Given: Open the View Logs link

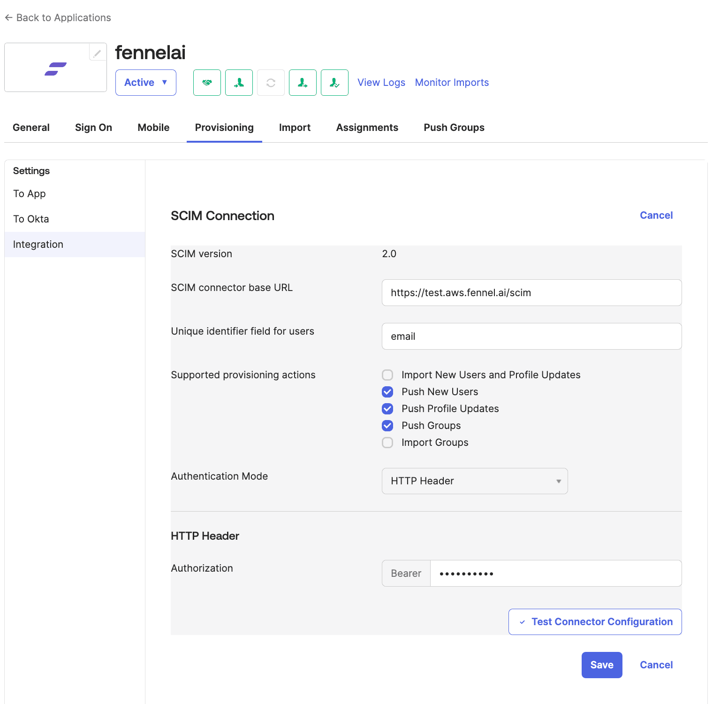Looking at the screenshot, I should [381, 83].
